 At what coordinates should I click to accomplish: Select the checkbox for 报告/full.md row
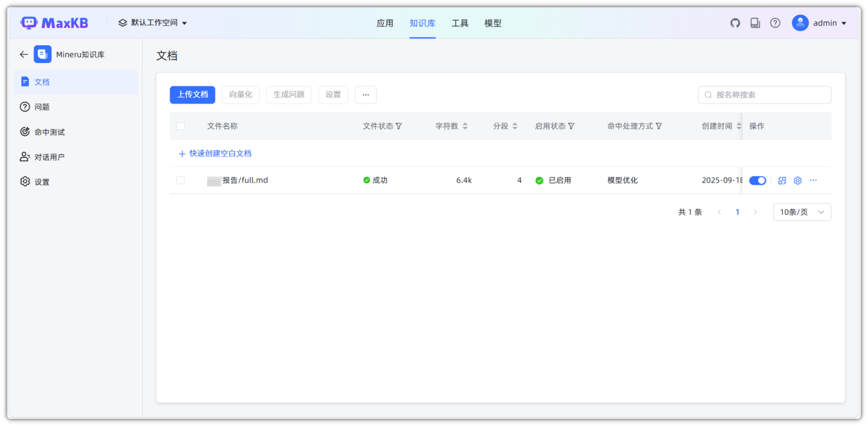[180, 180]
